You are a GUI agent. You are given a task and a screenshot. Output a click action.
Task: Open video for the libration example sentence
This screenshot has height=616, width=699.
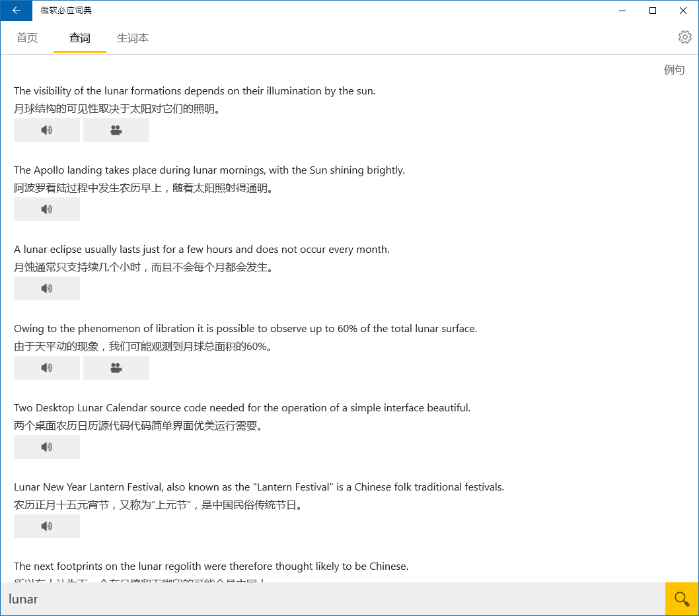(x=116, y=367)
